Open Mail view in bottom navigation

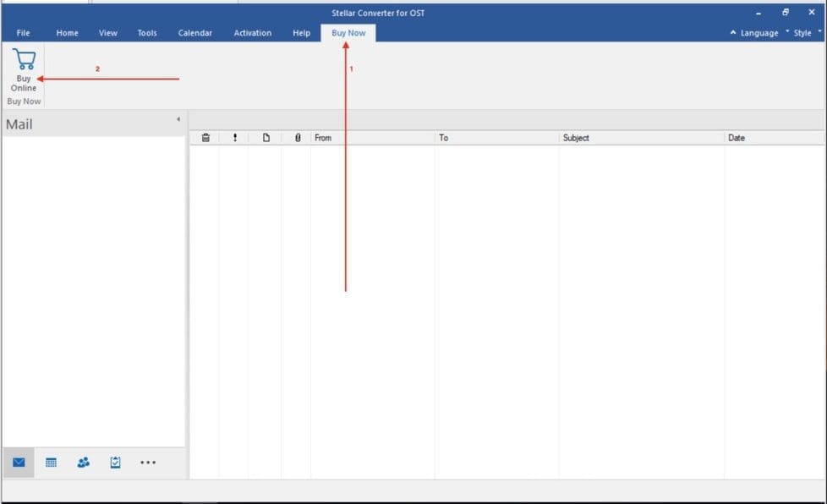(19, 463)
